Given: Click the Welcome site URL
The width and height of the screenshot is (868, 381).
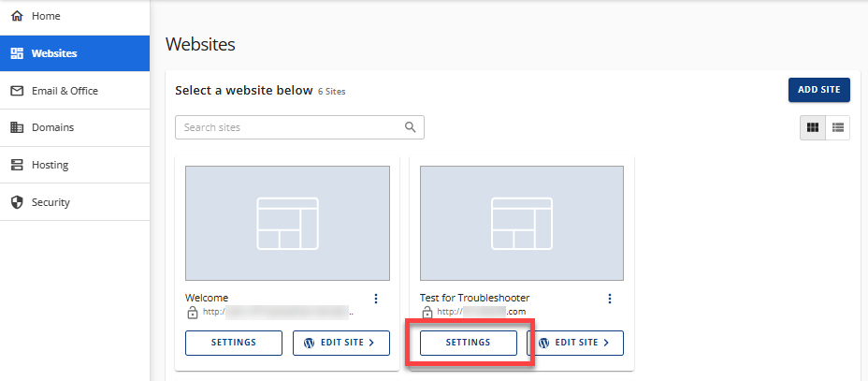Looking at the screenshot, I should [x=279, y=312].
